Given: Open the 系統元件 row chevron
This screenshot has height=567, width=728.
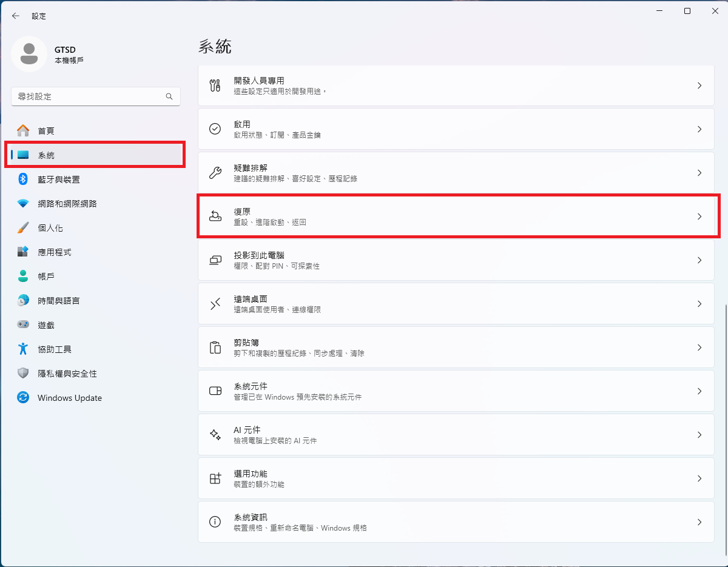Looking at the screenshot, I should point(699,391).
